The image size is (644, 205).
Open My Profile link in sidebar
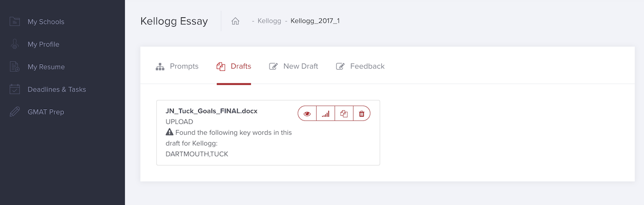(44, 45)
